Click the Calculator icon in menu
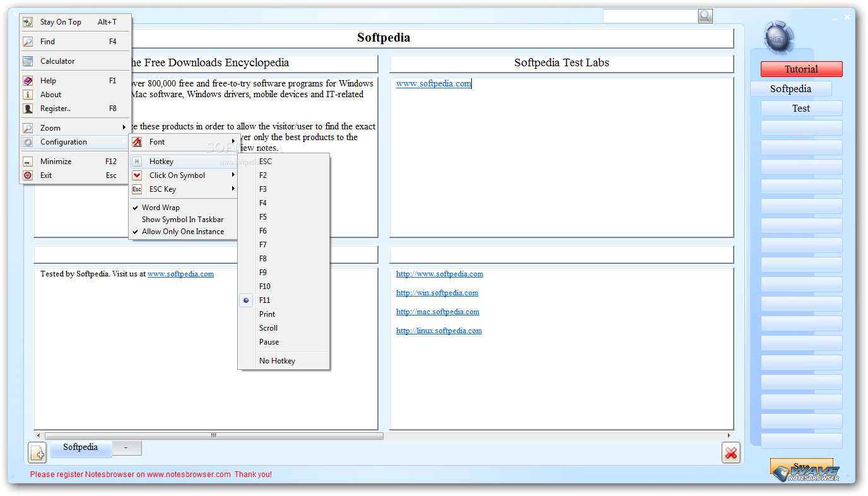Viewport: 868px width, 496px height. (x=28, y=61)
